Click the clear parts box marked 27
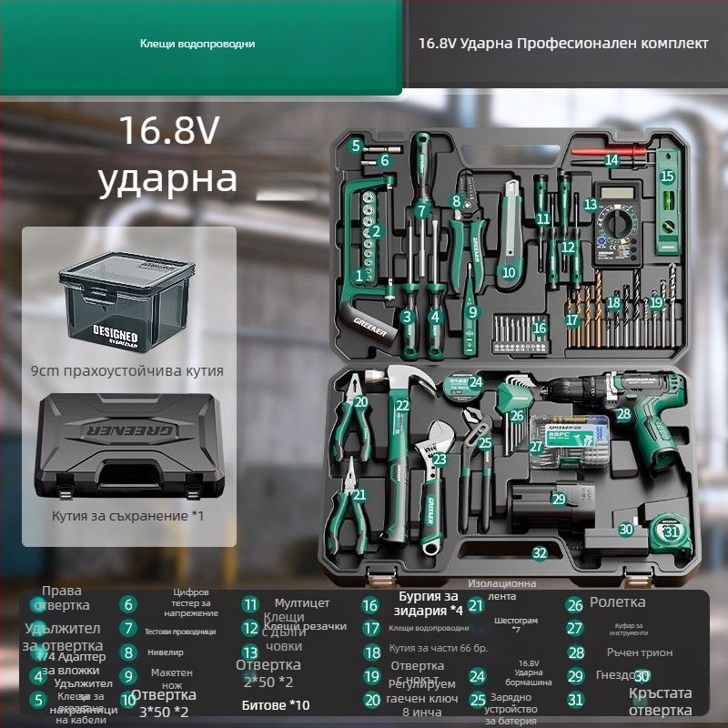The height and width of the screenshot is (728, 728). click(570, 441)
